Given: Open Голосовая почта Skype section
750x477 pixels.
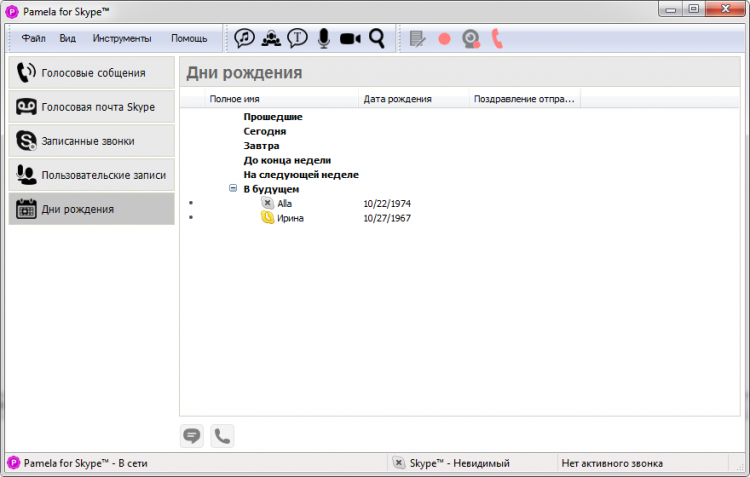Looking at the screenshot, I should 91,107.
